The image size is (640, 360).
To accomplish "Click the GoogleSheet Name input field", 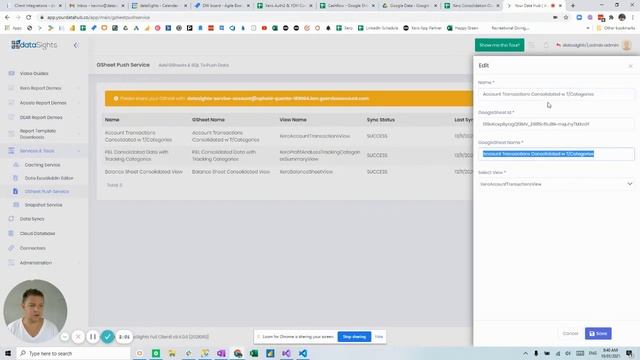I will click(556, 154).
